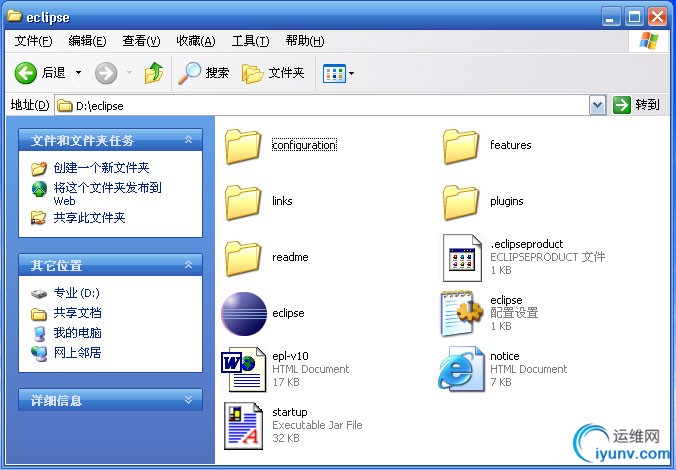Open the Views dropdown arrow
Image resolution: width=676 pixels, height=470 pixels.
[351, 73]
